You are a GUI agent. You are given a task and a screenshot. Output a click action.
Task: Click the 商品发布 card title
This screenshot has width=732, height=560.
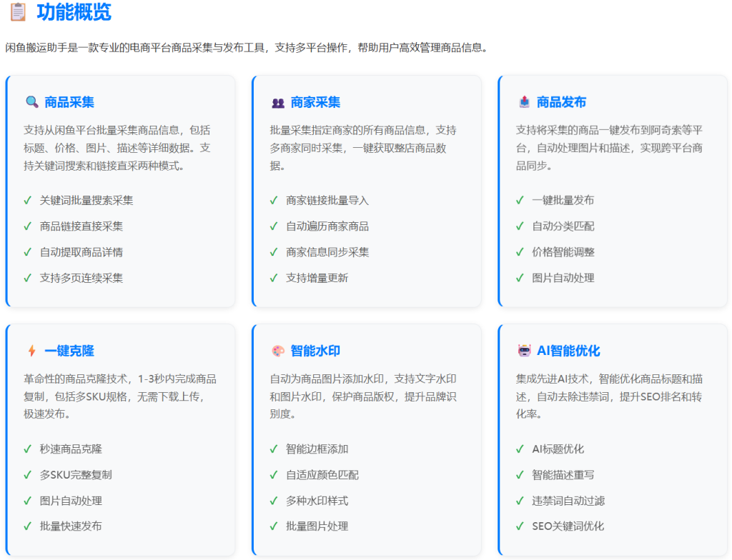[x=561, y=102]
